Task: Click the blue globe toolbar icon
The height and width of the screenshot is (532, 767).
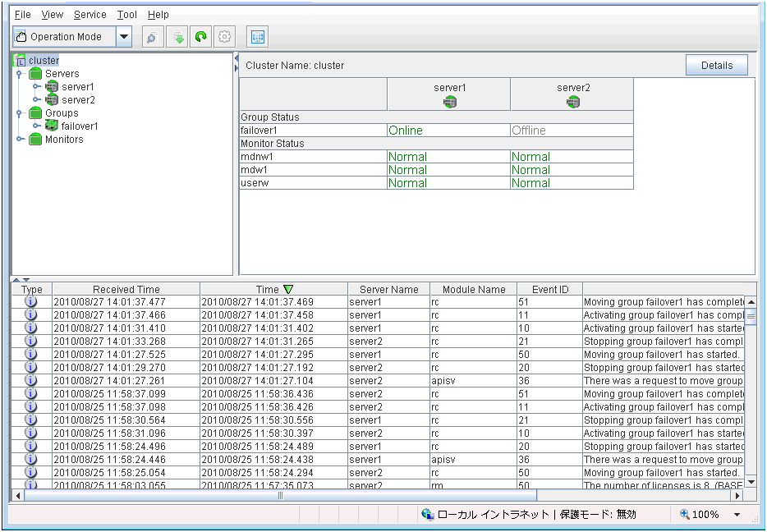Action: tap(257, 37)
